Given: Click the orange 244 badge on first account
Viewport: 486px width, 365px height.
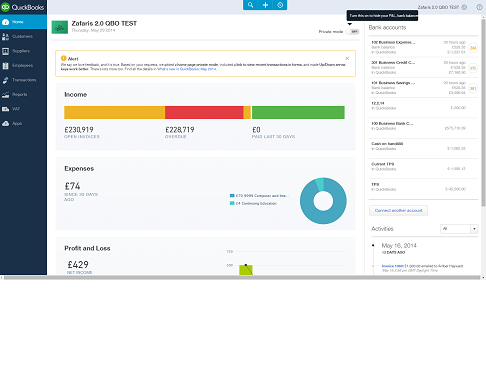Looking at the screenshot, I should tap(473, 48).
